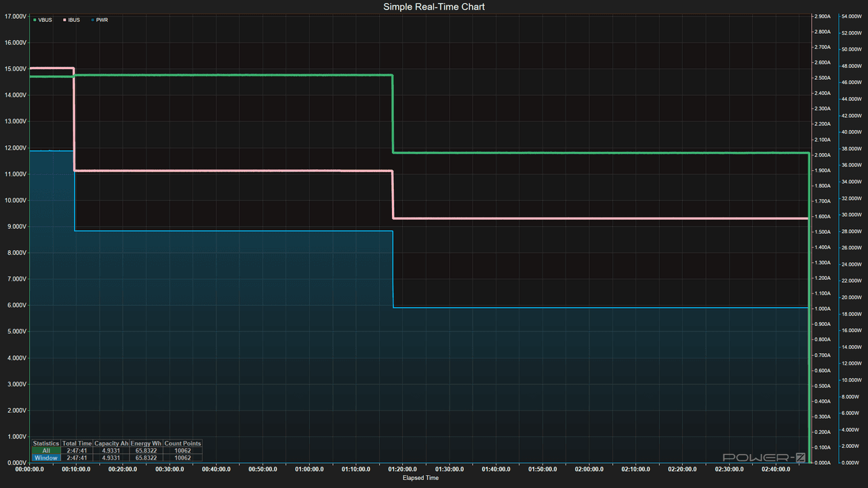This screenshot has width=868, height=488.
Task: Click the 9.000V voltage axis label
Action: (x=16, y=226)
